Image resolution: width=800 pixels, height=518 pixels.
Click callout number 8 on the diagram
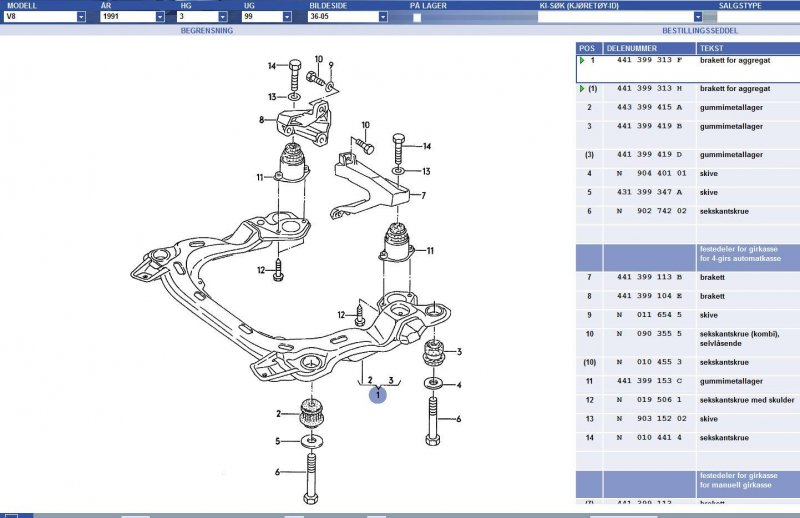261,120
